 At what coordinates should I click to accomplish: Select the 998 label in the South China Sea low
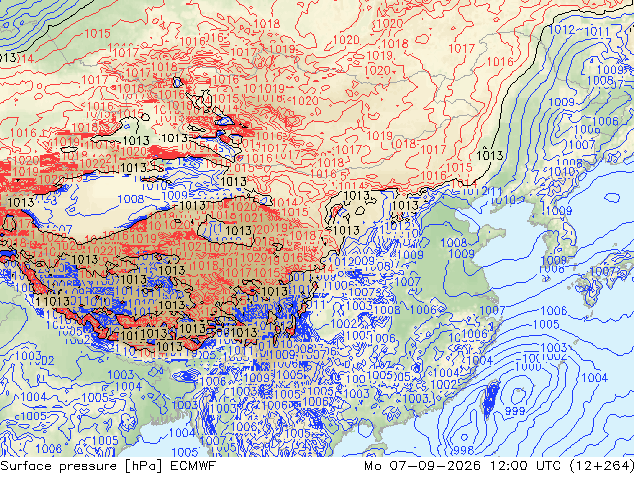click(x=463, y=450)
